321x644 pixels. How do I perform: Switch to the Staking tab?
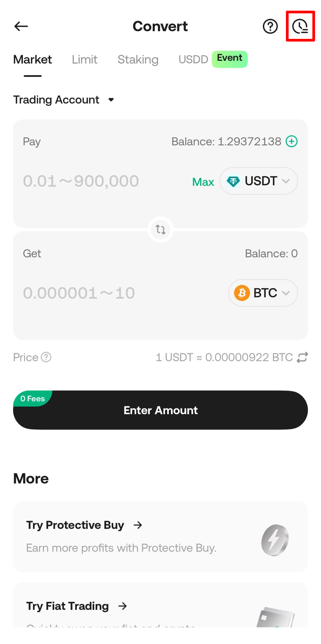[x=138, y=60]
